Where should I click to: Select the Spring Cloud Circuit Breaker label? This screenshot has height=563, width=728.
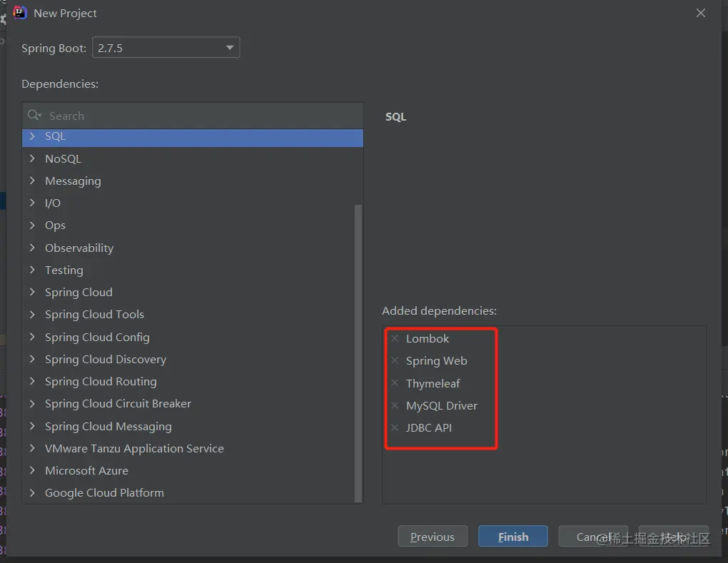(118, 403)
